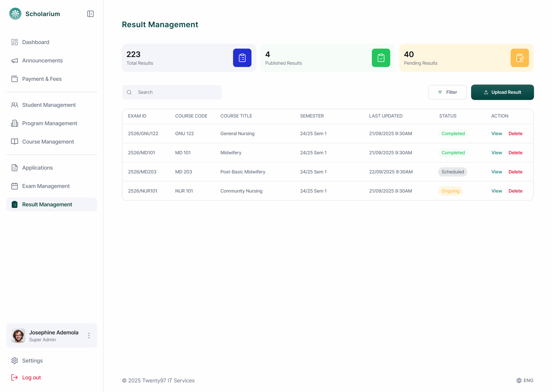This screenshot has width=552, height=392.
Task: Open the ENG language selector
Action: coord(528,380)
